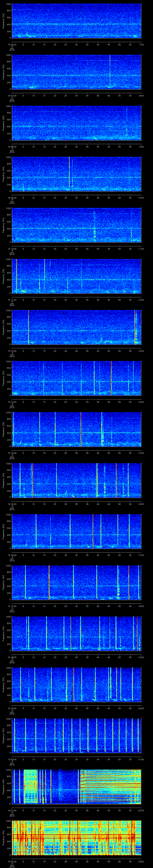Viewport: 153px width, 868px height.
Task: Click the 15:09:00 start time label
Action: (x=12, y=198)
